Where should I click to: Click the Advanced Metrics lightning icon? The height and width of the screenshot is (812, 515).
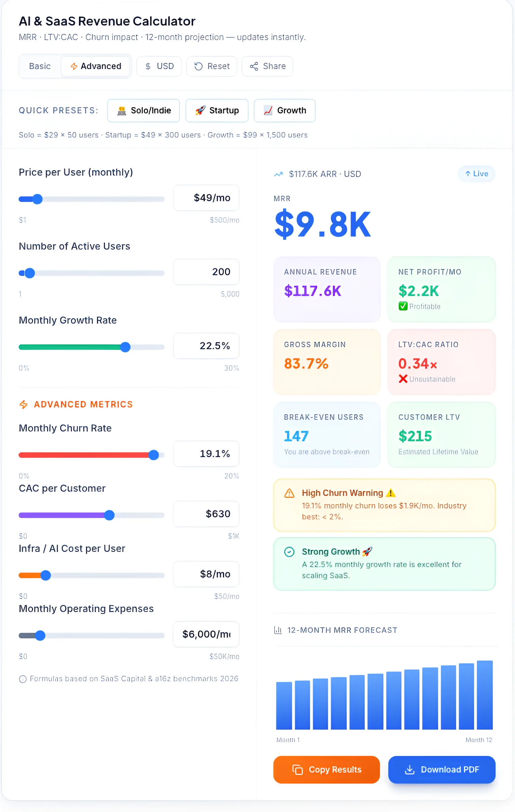[x=24, y=404]
